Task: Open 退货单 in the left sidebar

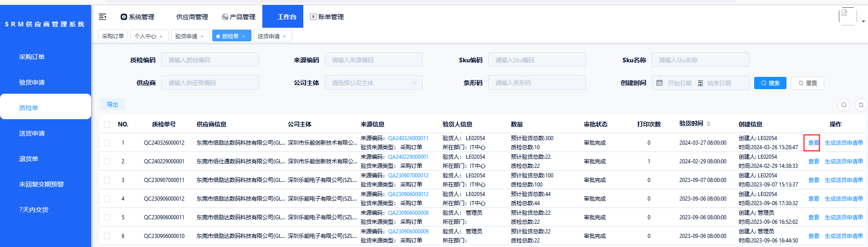Action: 29,159
